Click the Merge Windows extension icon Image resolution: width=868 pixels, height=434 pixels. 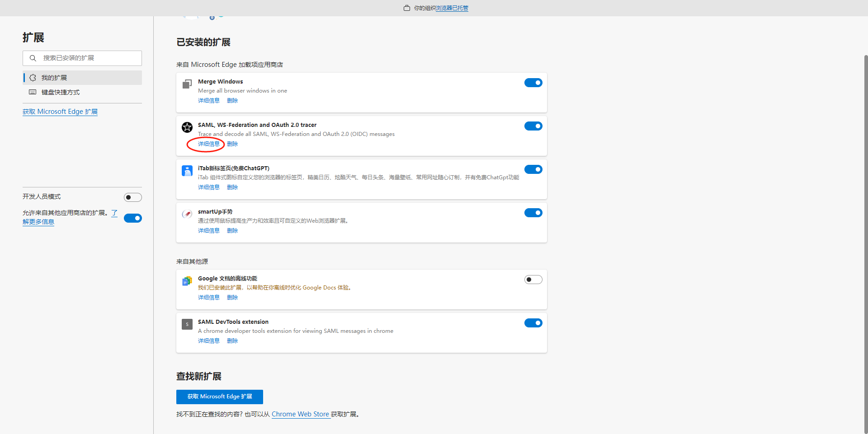click(187, 84)
